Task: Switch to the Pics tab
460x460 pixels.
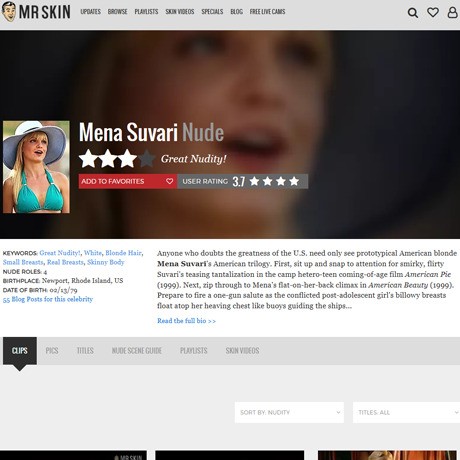Action: tap(52, 351)
